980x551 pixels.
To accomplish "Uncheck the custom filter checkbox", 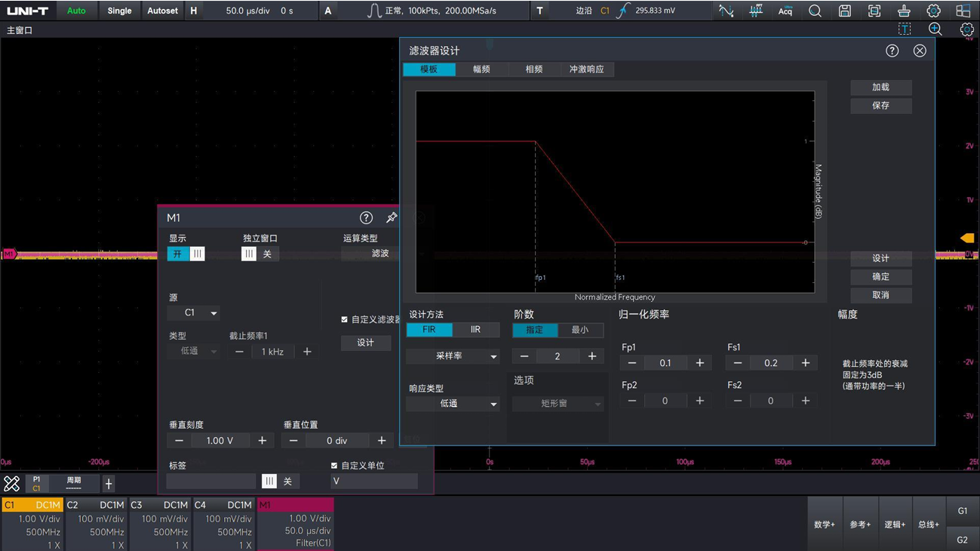I will (345, 320).
